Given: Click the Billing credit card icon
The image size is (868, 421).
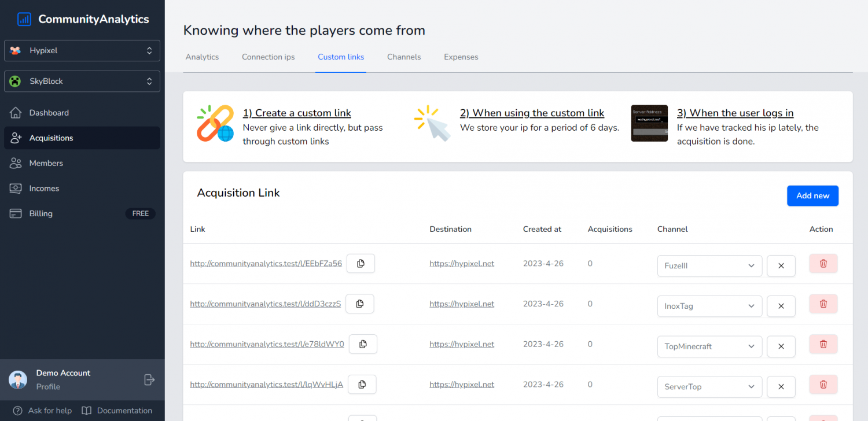Looking at the screenshot, I should pos(16,213).
